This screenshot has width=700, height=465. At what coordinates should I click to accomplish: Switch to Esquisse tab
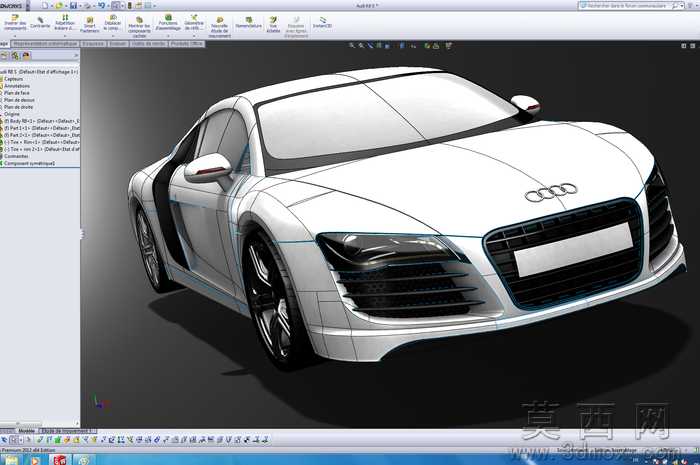coord(93,44)
